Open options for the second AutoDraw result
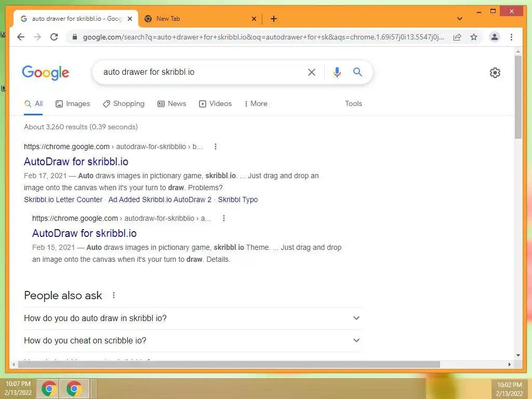The width and height of the screenshot is (532, 399). click(x=223, y=218)
